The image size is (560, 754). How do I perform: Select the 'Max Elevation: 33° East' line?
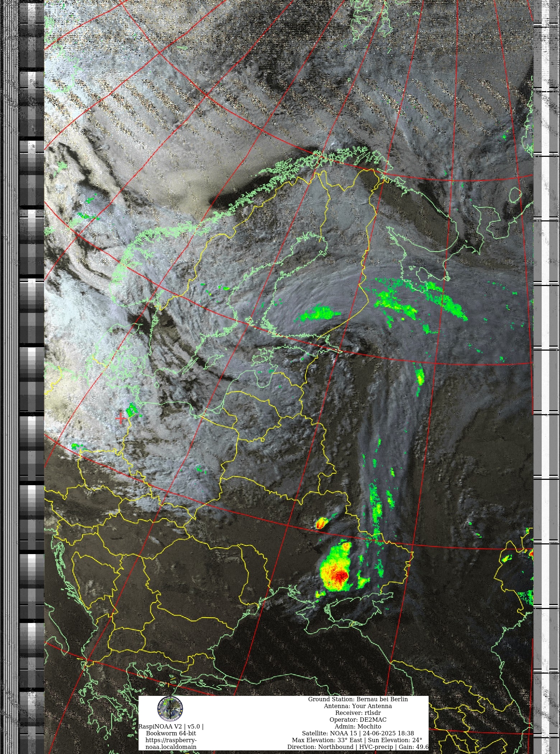(x=357, y=740)
